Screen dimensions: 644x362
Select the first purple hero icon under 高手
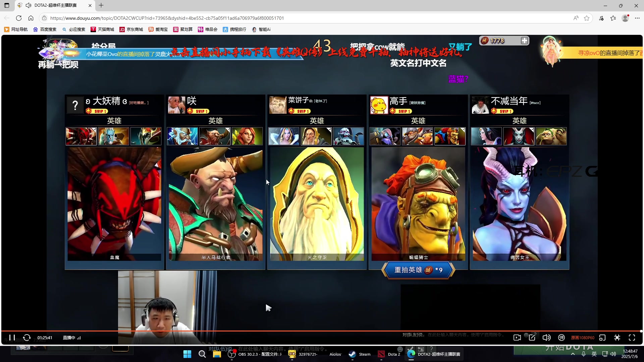[x=385, y=136]
